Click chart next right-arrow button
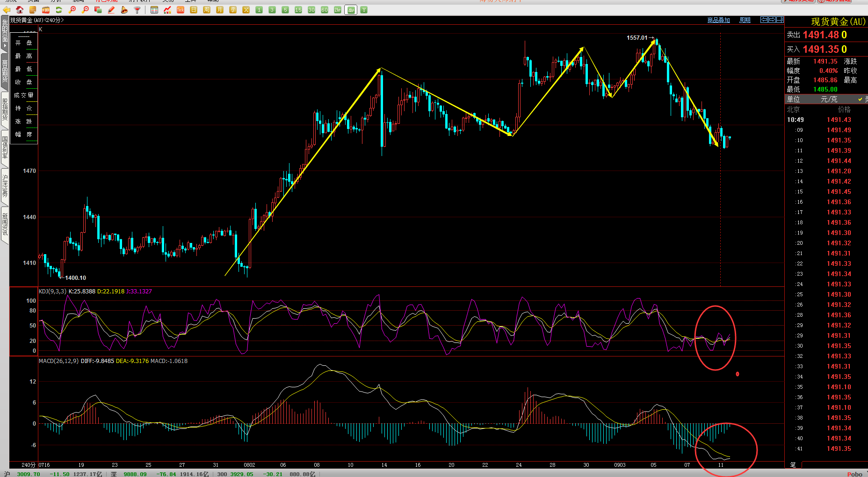Image resolution: width=868 pixels, height=477 pixels. click(x=772, y=20)
